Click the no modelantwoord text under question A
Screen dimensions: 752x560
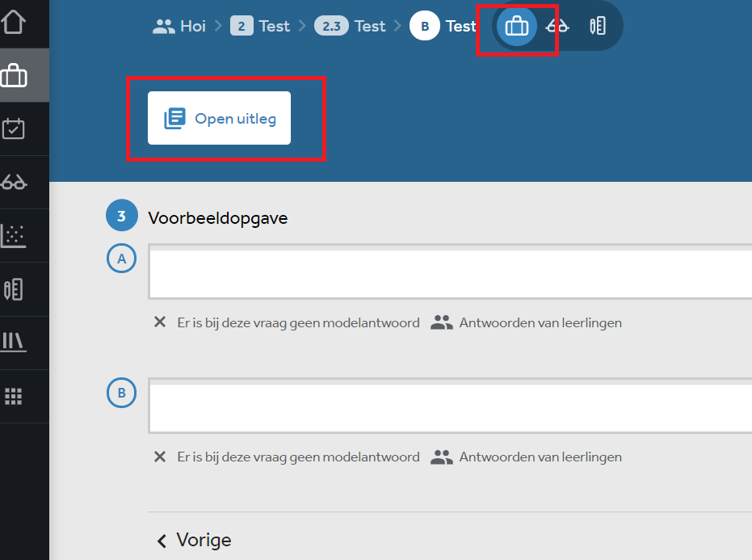(298, 323)
